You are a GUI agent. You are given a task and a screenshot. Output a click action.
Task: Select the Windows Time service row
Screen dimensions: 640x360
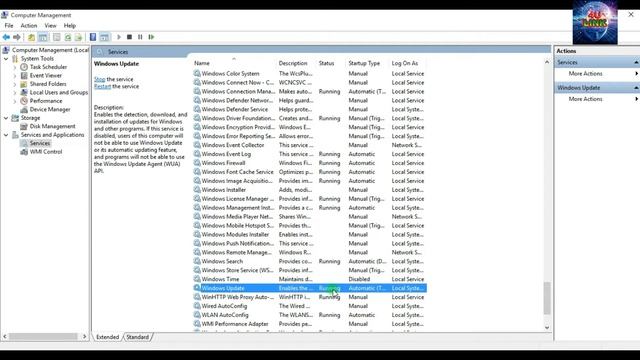pos(310,279)
